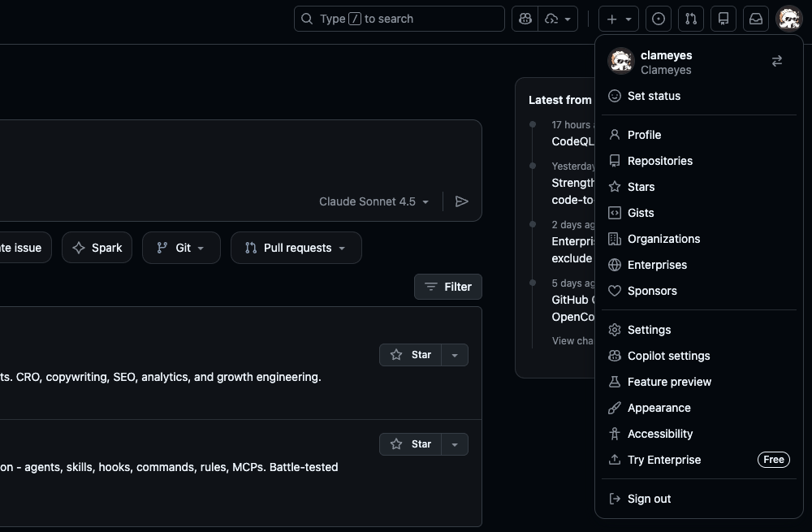The height and width of the screenshot is (532, 812).
Task: Click the switch-account icon in the profile menu
Action: click(x=776, y=61)
